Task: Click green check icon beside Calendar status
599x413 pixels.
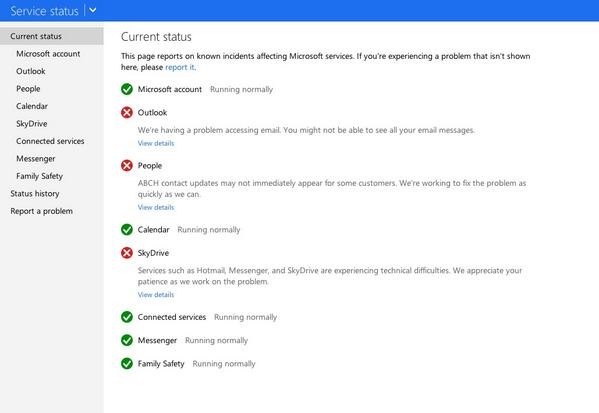Action: pos(127,230)
